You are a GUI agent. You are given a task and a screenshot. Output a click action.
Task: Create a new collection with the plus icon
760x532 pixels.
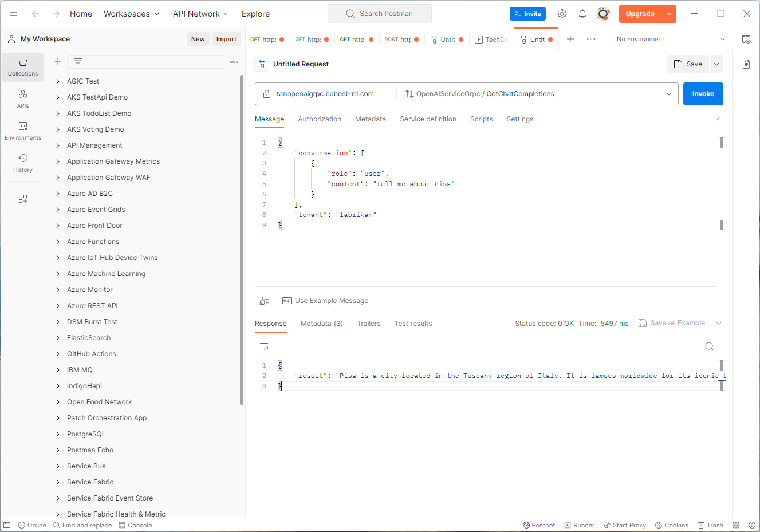[58, 62]
